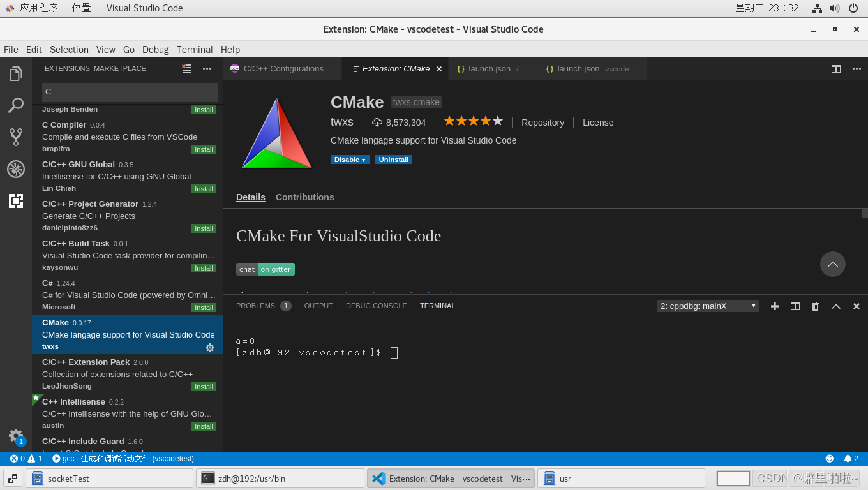
Task: Open the Edit menu
Action: click(x=34, y=50)
